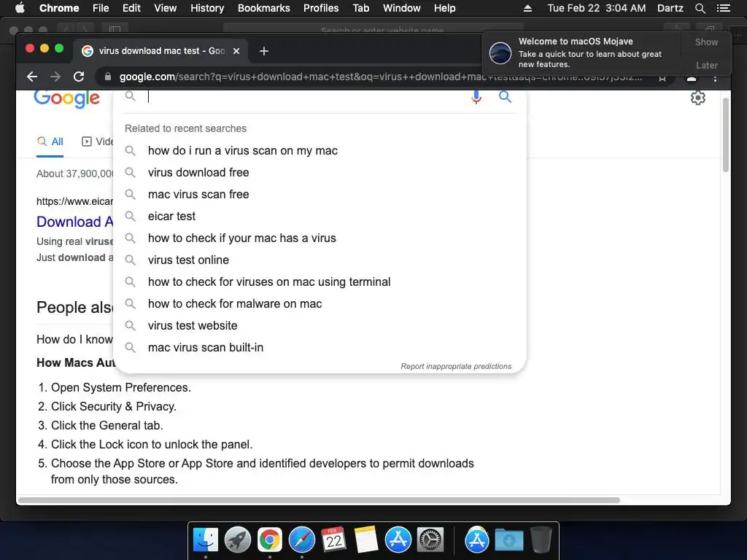
Task: Open Launchpad rocket icon in dock
Action: click(x=237, y=540)
